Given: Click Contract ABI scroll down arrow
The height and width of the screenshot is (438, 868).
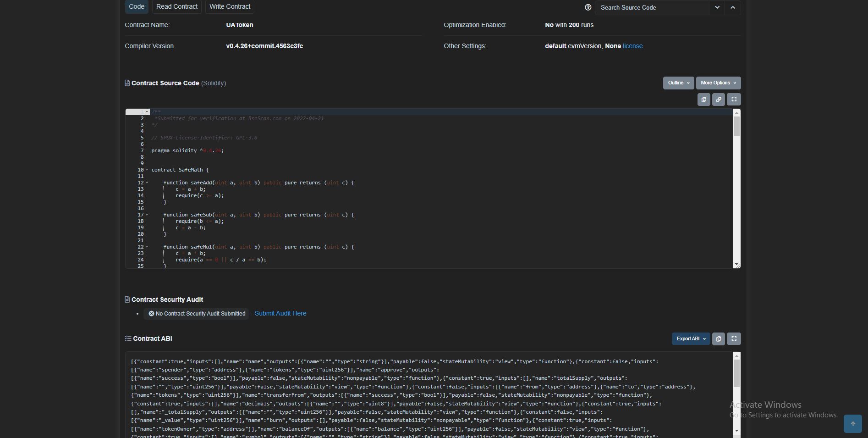Looking at the screenshot, I should click(736, 430).
